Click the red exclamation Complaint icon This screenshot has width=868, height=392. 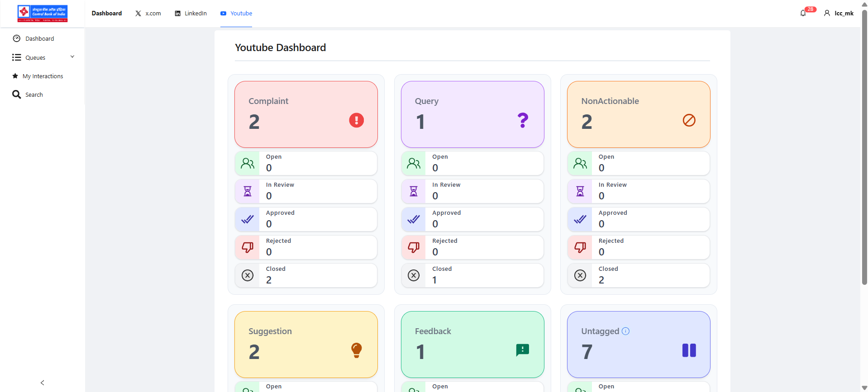point(357,120)
